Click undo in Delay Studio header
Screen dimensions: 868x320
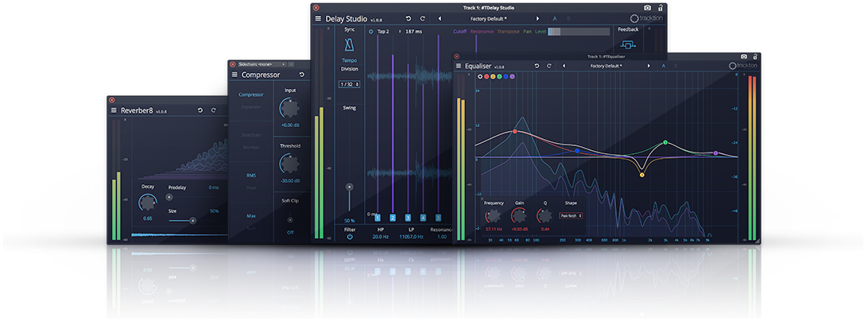[x=409, y=18]
